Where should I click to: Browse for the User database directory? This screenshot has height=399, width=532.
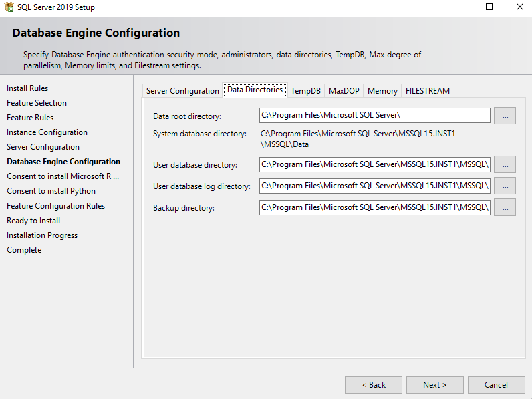coord(505,164)
